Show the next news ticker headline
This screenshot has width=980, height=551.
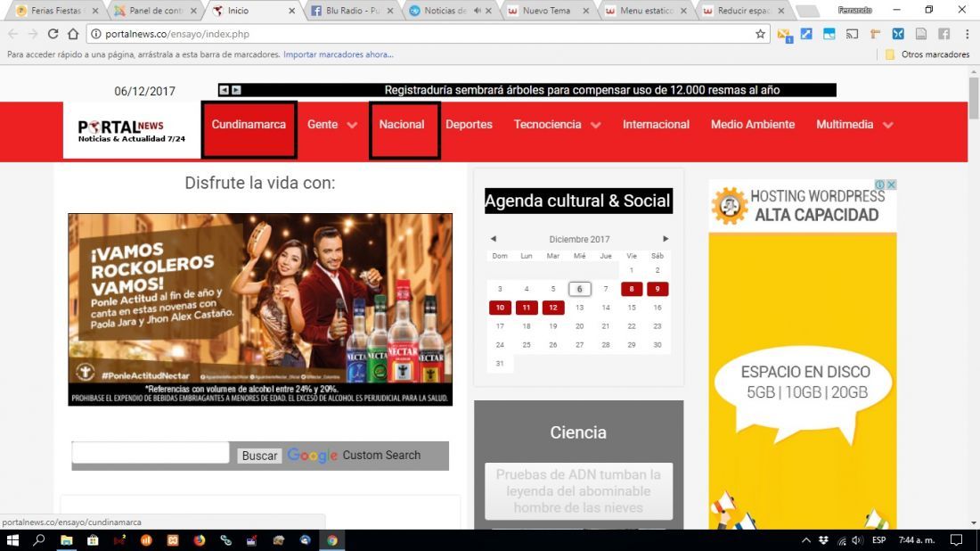(236, 90)
